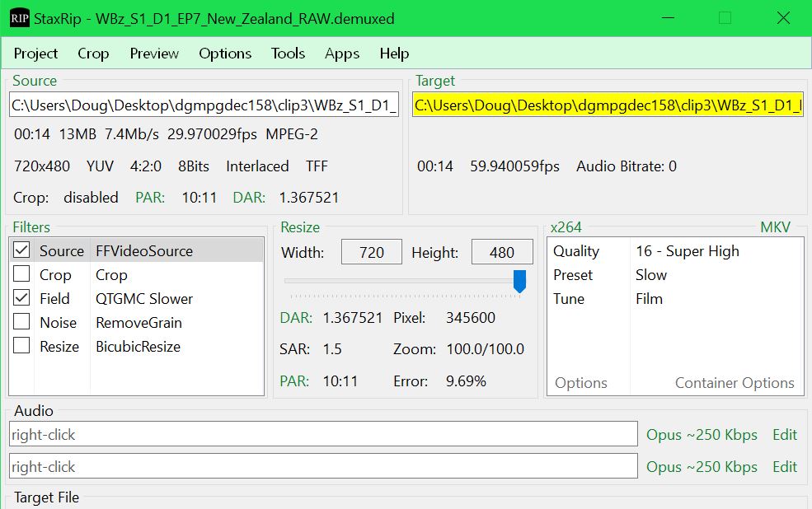This screenshot has width=812, height=509.
Task: Click the yellow Target file path field
Action: 608,105
